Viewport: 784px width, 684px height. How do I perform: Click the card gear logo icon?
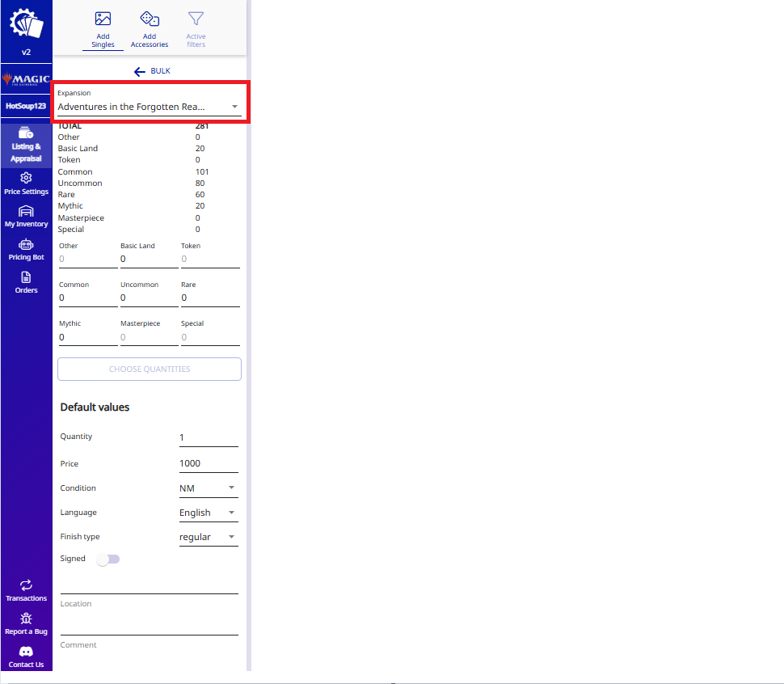(26, 23)
